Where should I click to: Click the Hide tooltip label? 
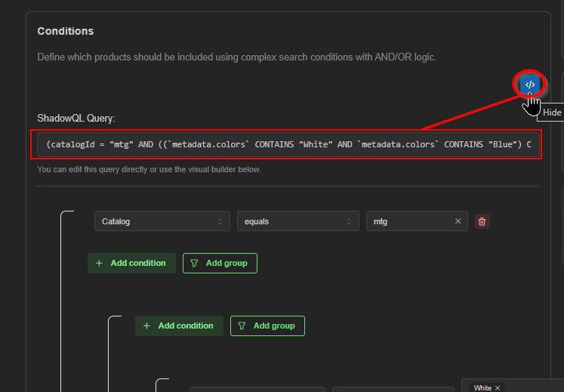tap(552, 113)
